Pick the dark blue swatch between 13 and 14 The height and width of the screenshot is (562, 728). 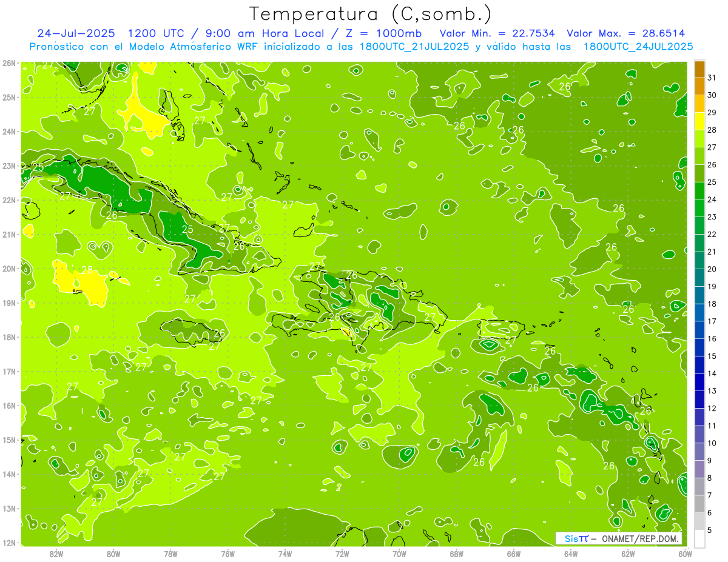pyautogui.click(x=700, y=383)
